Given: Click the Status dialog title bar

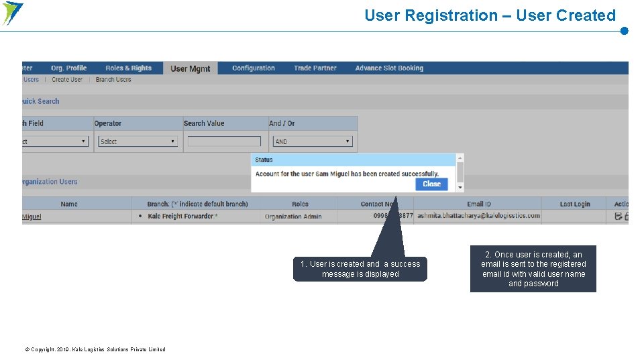Looking at the screenshot, I should [354, 160].
